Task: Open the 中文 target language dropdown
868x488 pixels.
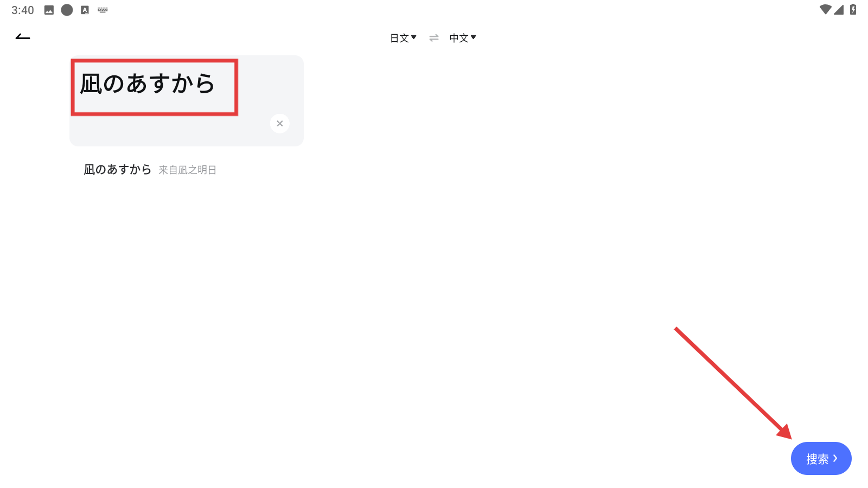Action: point(463,38)
